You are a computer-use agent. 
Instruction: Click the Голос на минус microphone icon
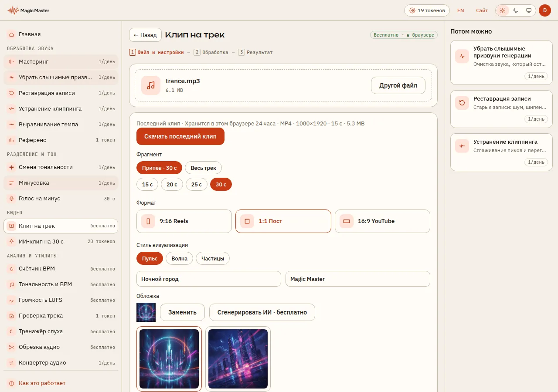tap(11, 198)
